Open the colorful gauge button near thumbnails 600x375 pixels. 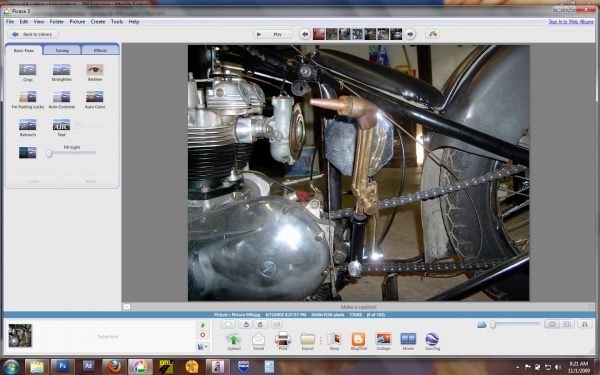coord(432,34)
